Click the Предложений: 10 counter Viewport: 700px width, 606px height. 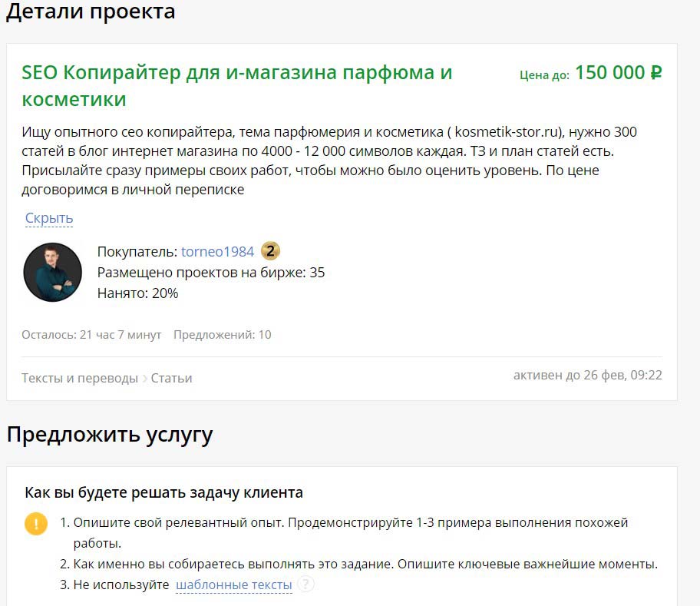click(222, 334)
